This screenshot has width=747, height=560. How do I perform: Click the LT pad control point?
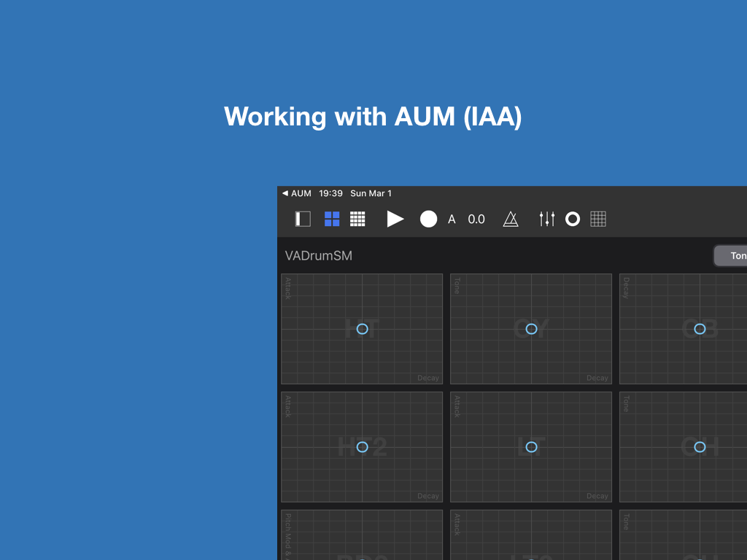(x=531, y=447)
